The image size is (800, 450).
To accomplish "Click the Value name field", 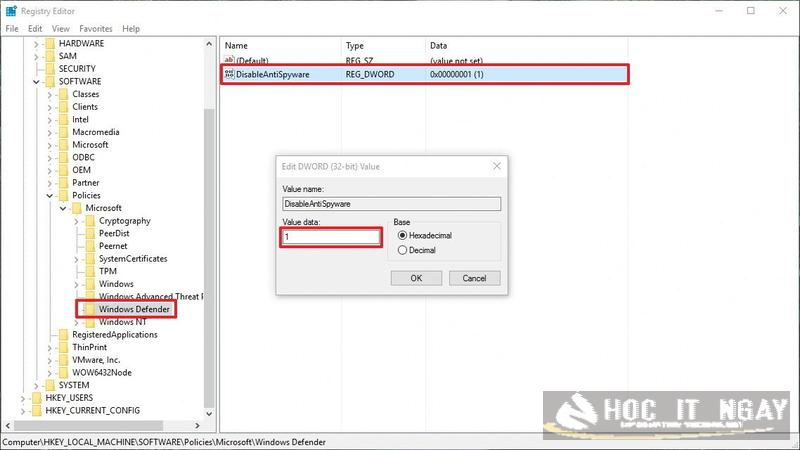I will (392, 204).
